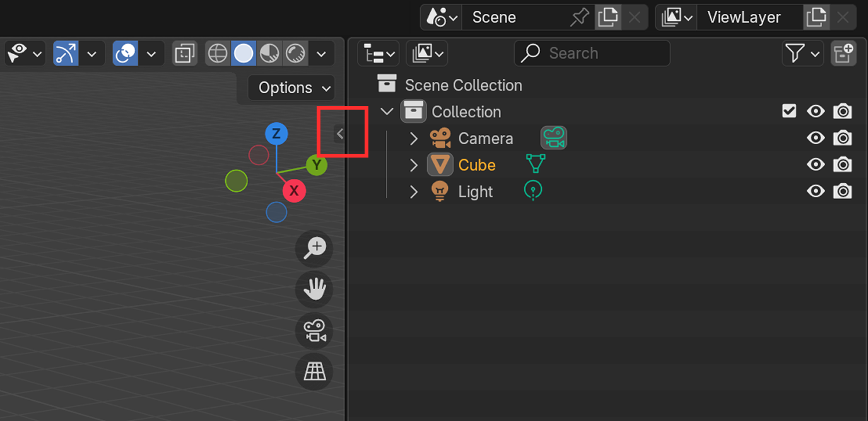Add a new collection in outliner
Image resolution: width=868 pixels, height=421 pixels.
843,54
